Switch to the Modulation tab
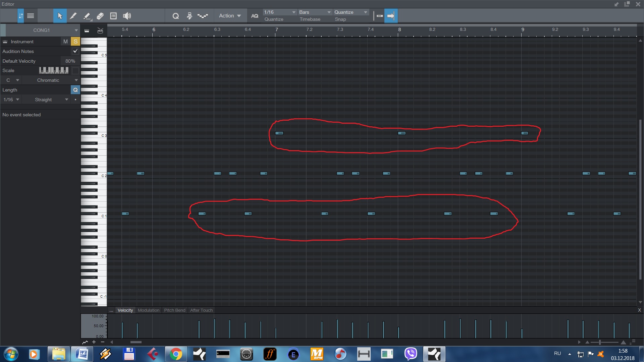Viewport: 644px width, 362px height. point(148,310)
